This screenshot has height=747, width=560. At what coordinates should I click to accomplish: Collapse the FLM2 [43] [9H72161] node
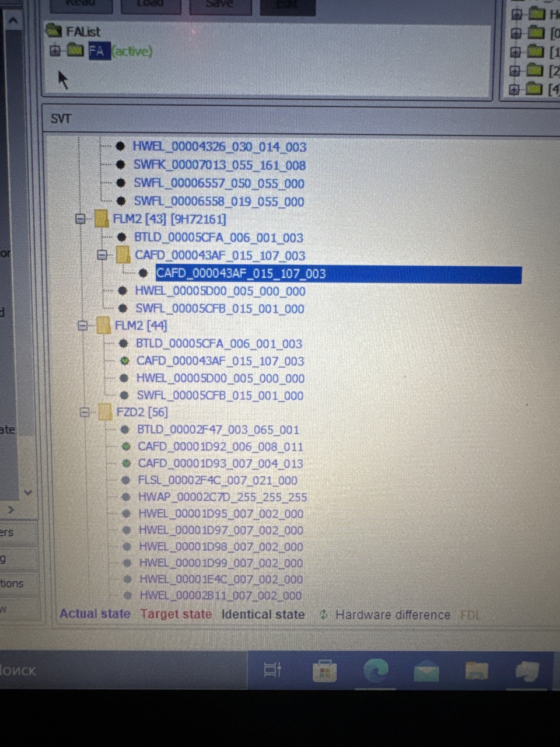[80, 219]
